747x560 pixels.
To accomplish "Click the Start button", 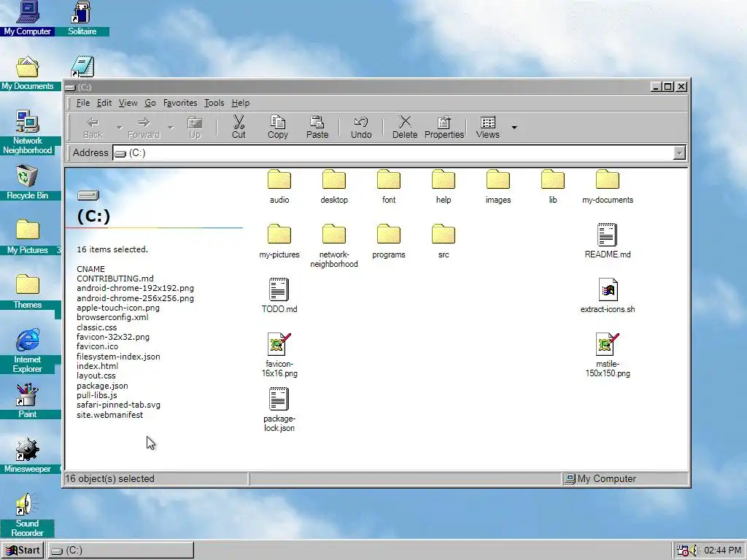I will point(23,550).
